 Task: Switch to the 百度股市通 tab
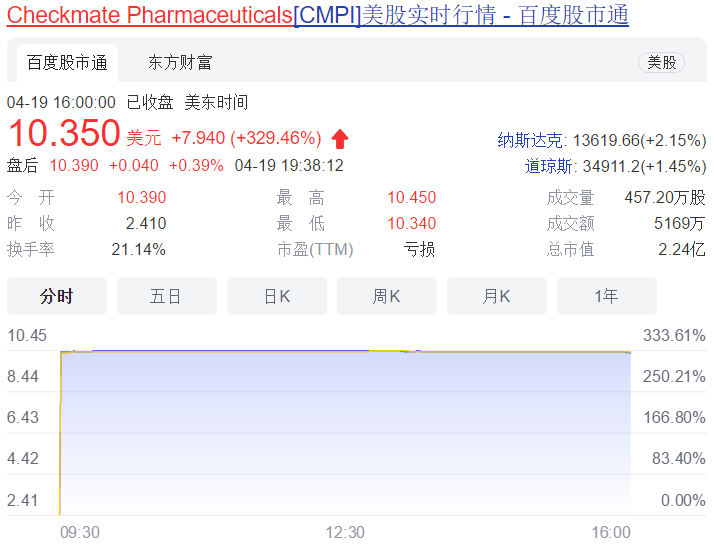67,63
